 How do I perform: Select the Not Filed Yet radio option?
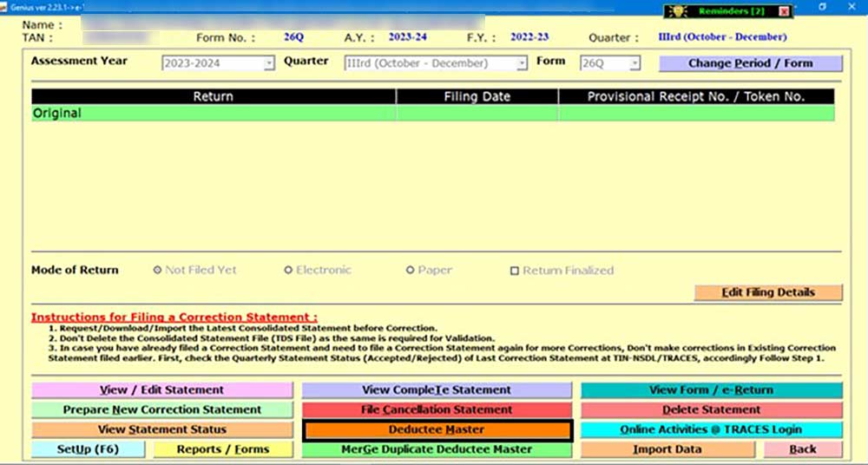point(157,270)
